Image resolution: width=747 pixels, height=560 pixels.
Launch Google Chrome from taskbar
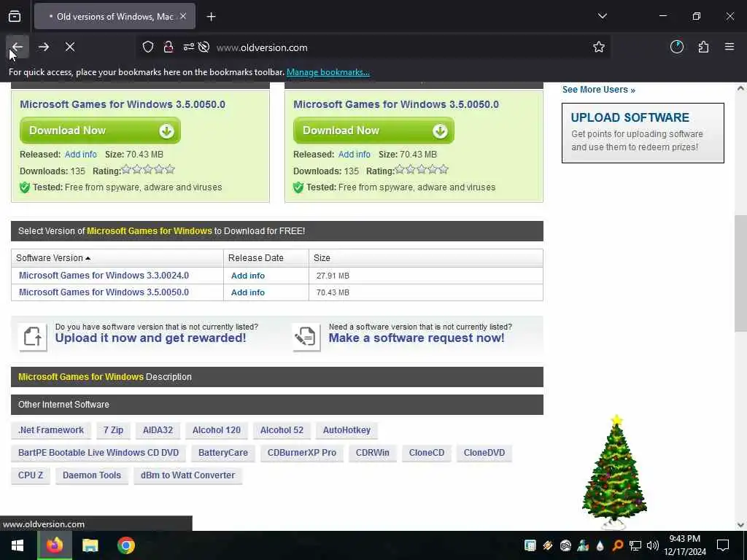point(126,545)
